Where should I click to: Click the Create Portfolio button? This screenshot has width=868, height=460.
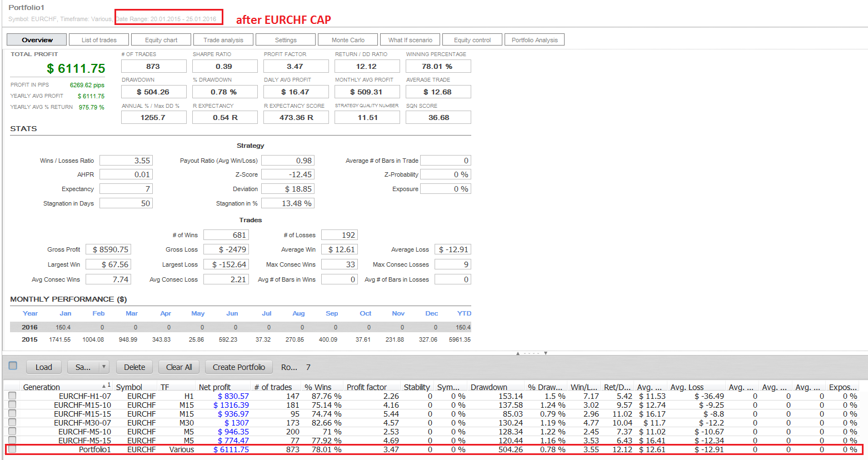pyautogui.click(x=239, y=367)
